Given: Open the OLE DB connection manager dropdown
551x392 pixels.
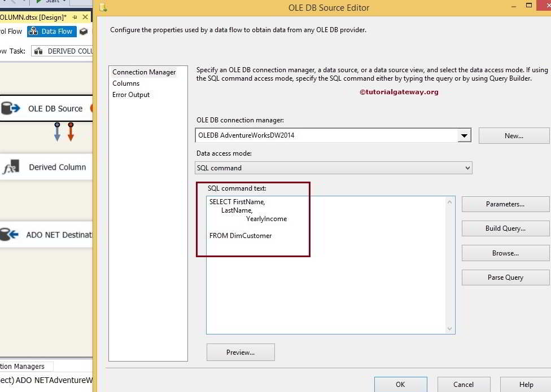Looking at the screenshot, I should coord(464,135).
